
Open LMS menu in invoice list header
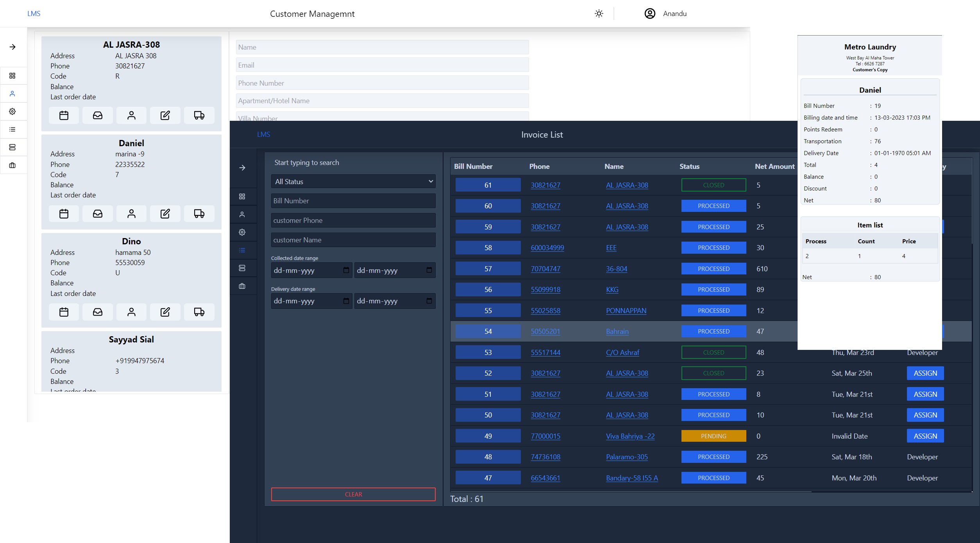263,134
